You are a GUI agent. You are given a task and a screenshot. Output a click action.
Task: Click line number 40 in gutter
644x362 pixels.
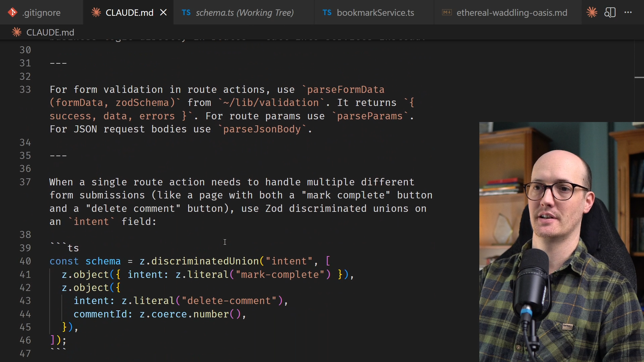pyautogui.click(x=25, y=261)
